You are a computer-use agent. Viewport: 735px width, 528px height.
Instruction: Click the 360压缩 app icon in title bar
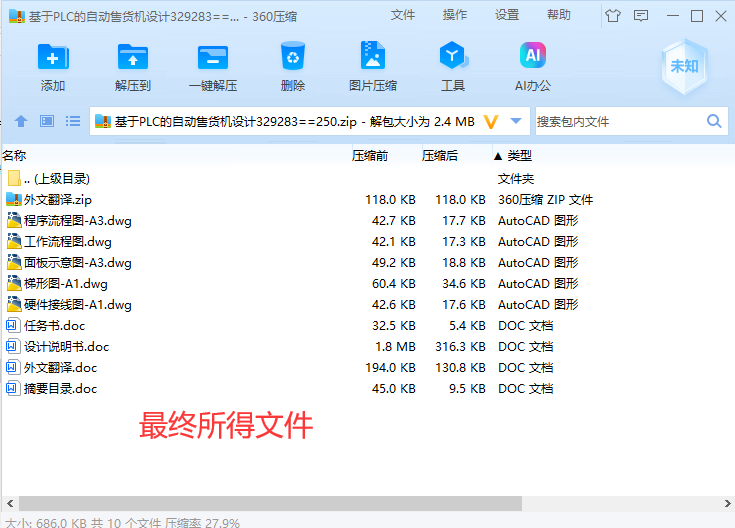[x=16, y=16]
